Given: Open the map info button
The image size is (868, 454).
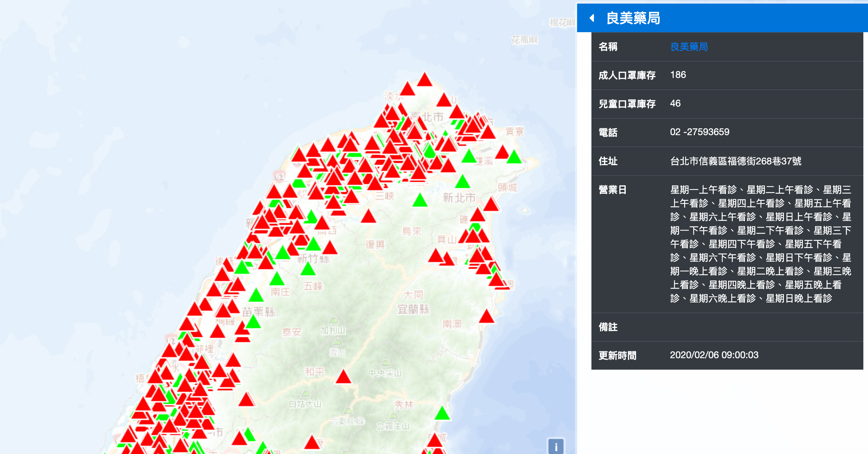Looking at the screenshot, I should (x=556, y=446).
